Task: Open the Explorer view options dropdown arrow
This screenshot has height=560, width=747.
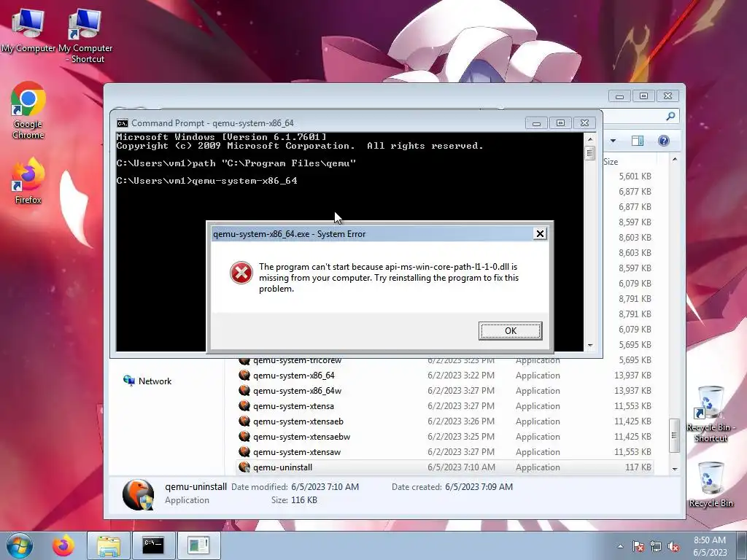Action: pos(613,141)
